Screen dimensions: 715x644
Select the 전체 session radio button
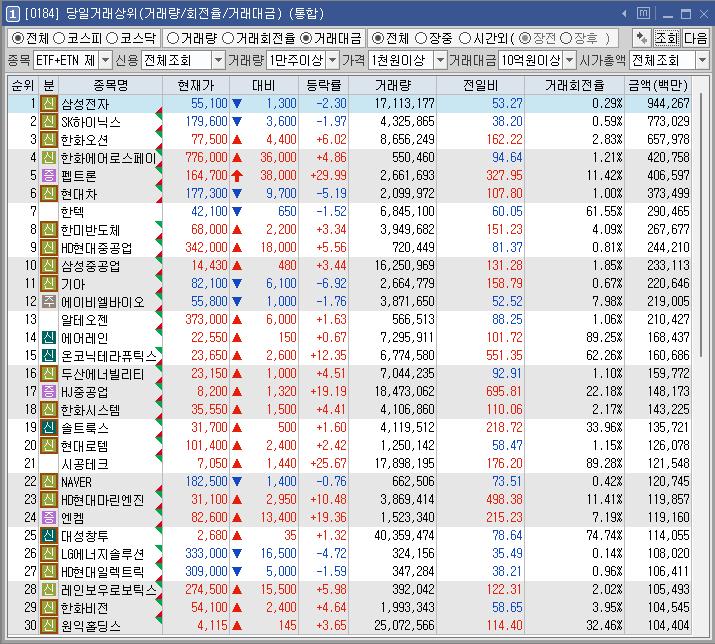378,38
